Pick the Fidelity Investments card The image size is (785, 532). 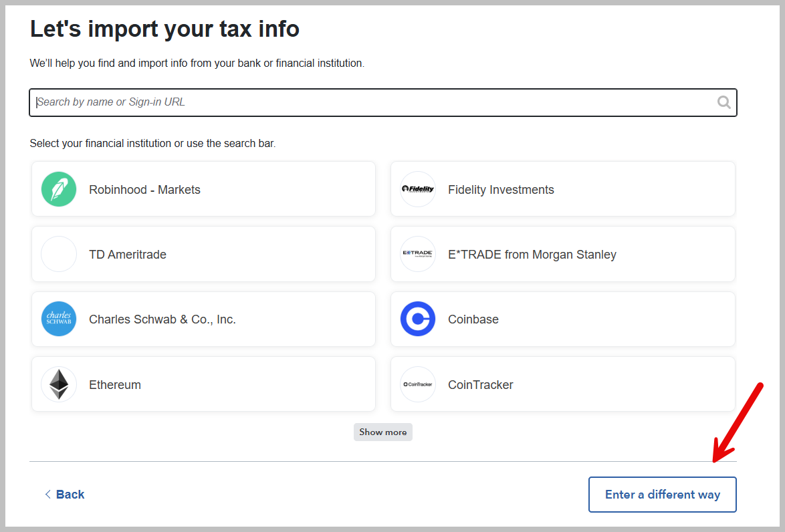(x=563, y=189)
